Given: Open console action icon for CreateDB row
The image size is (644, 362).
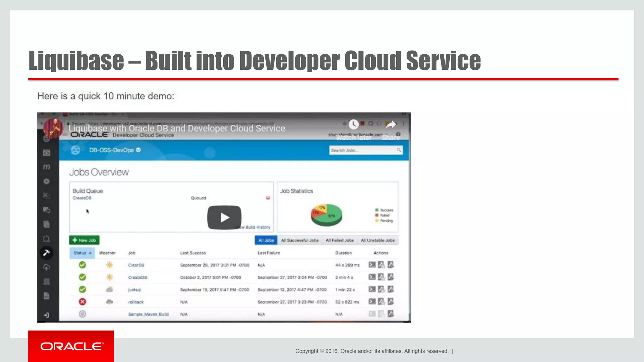Looking at the screenshot, I should pyautogui.click(x=372, y=277).
